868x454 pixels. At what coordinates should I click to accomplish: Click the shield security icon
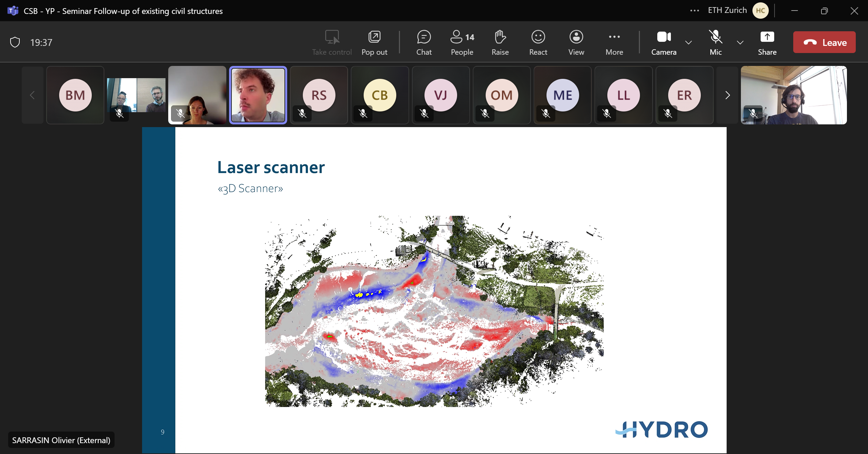[15, 42]
